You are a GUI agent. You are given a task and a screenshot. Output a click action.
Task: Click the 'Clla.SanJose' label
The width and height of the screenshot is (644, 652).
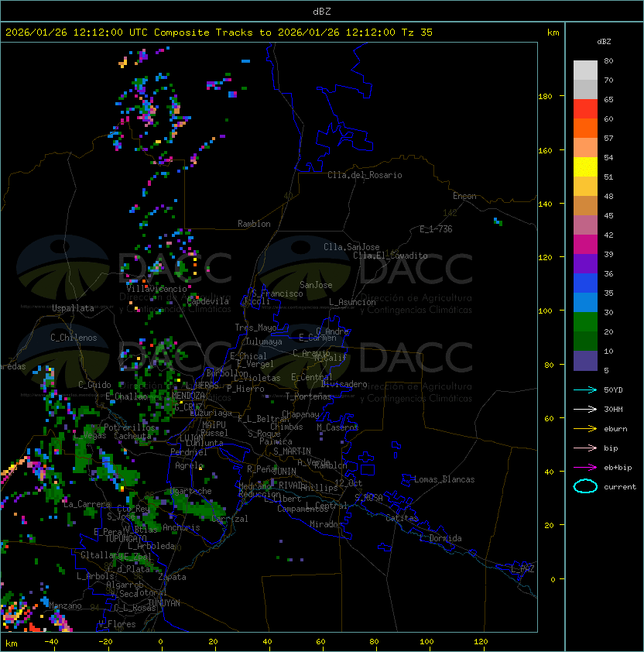pyautogui.click(x=351, y=247)
